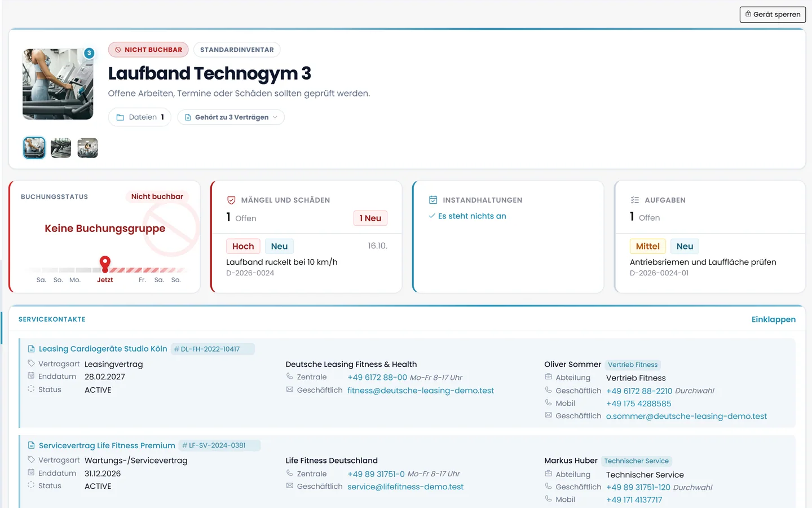Screen dimensions: 812x508
Task: Expand the Gehört zu 3 Verträgen dropdown
Action: [231, 117]
